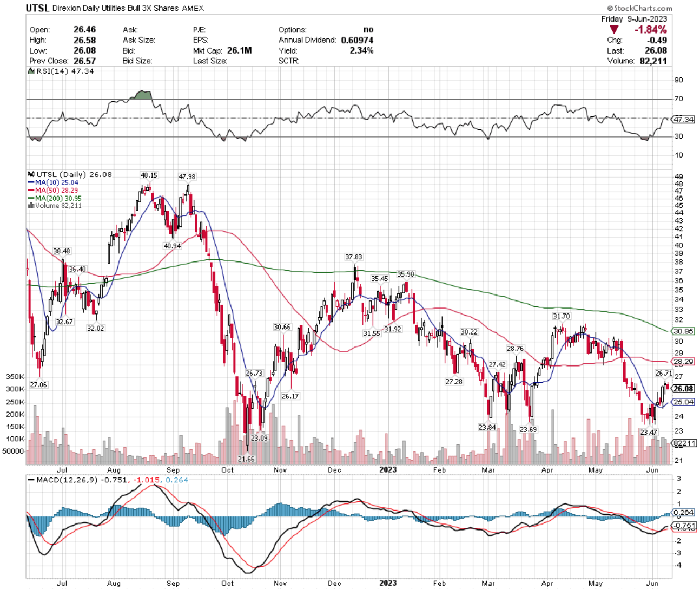The height and width of the screenshot is (589, 700).
Task: Click the UTSL (Daily) 26.08 legend label
Action: tap(74, 174)
